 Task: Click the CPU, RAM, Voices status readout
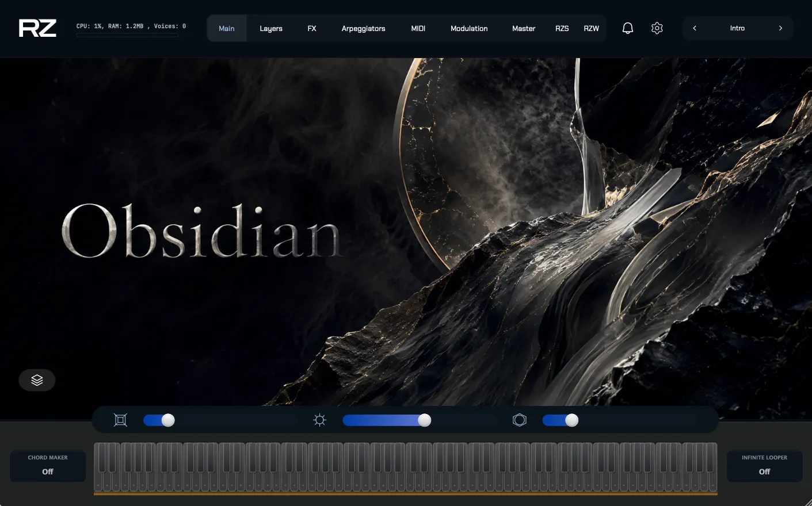coord(131,26)
